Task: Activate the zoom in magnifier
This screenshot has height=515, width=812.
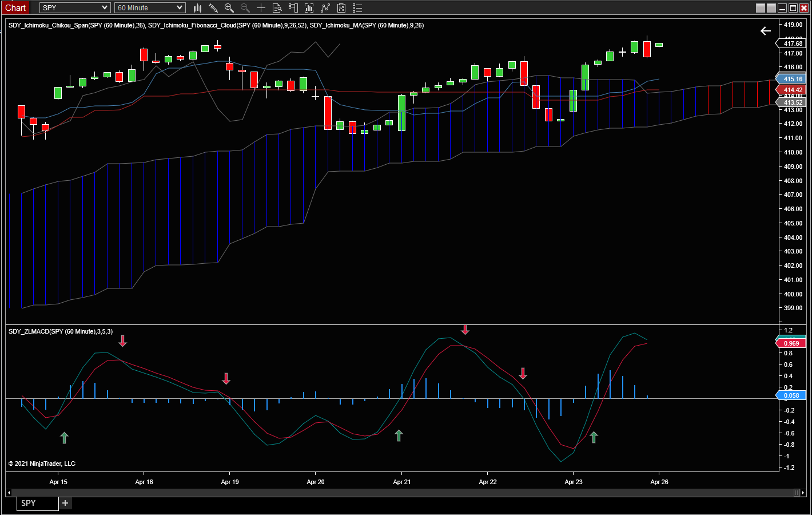Action: (x=229, y=8)
